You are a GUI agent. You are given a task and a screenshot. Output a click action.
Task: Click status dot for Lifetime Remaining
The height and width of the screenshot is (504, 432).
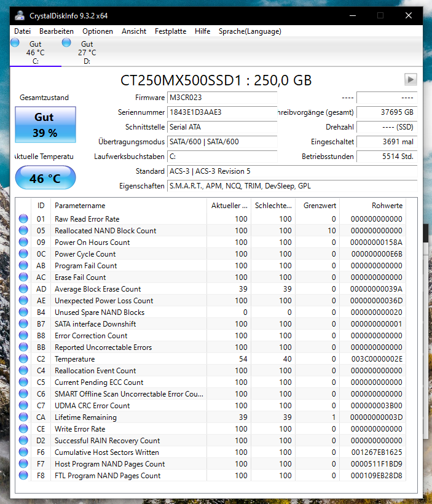(23, 417)
